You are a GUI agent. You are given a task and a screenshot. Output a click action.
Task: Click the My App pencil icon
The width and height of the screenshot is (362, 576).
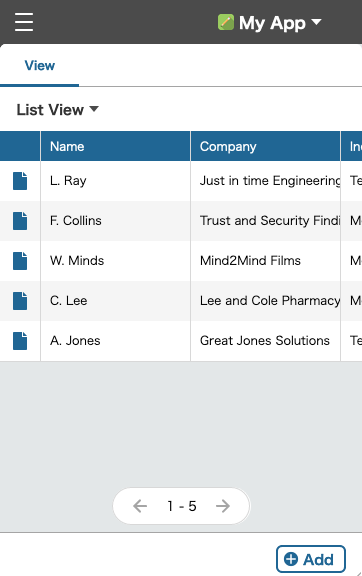pyautogui.click(x=226, y=22)
